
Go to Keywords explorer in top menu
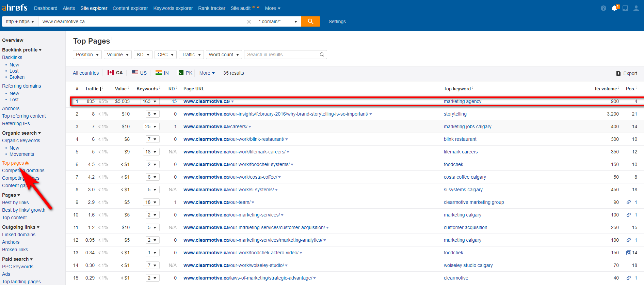(173, 8)
